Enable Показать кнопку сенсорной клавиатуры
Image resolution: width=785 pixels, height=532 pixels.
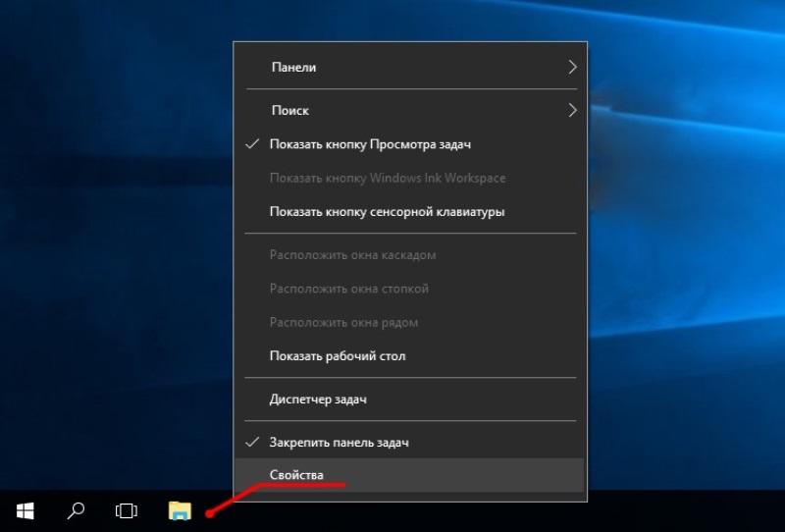coord(410,211)
